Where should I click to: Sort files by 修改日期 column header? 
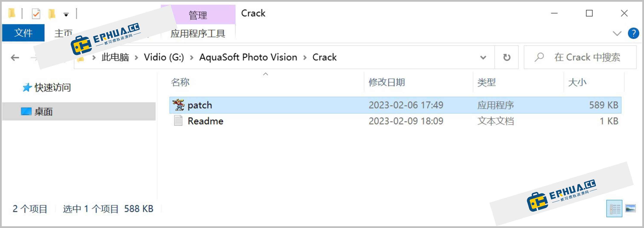point(387,82)
